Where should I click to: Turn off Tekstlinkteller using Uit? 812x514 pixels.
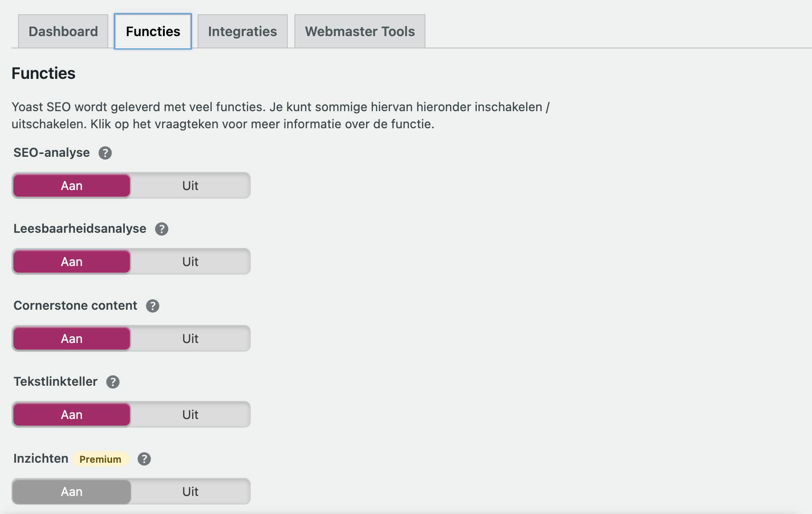pos(190,415)
